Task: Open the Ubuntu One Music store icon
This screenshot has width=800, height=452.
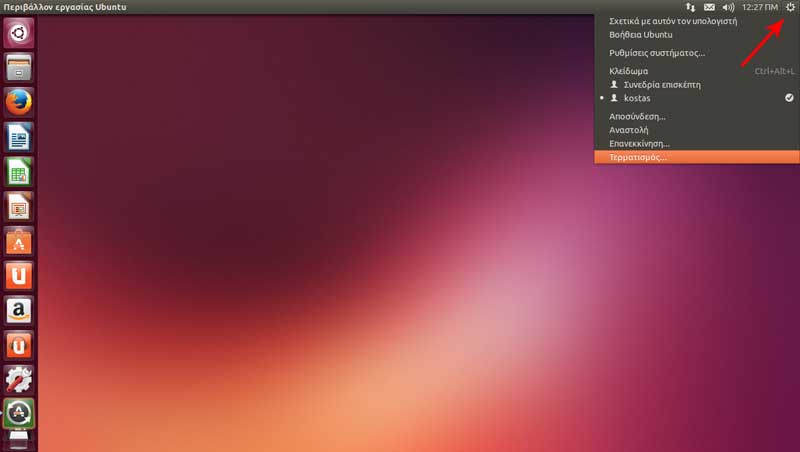Action: click(19, 345)
